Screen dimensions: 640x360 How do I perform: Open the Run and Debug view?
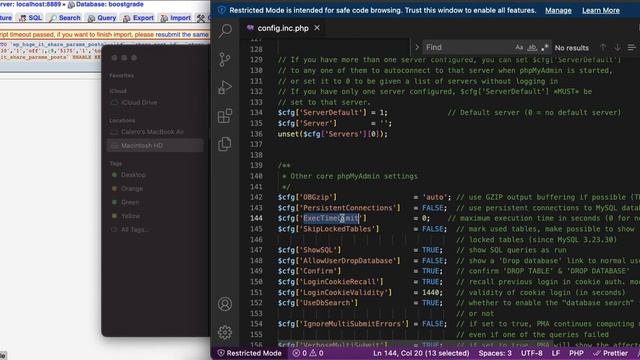pyautogui.click(x=225, y=87)
